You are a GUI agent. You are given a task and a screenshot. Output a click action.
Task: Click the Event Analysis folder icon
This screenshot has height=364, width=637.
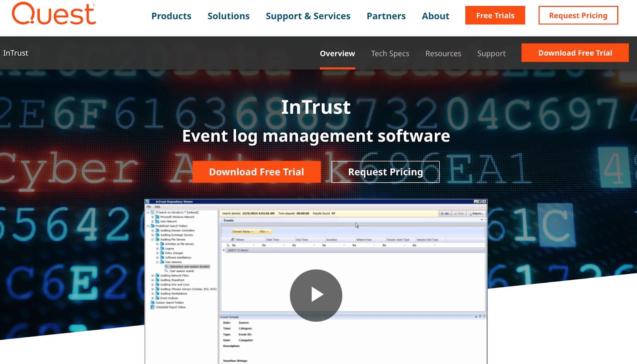click(157, 298)
